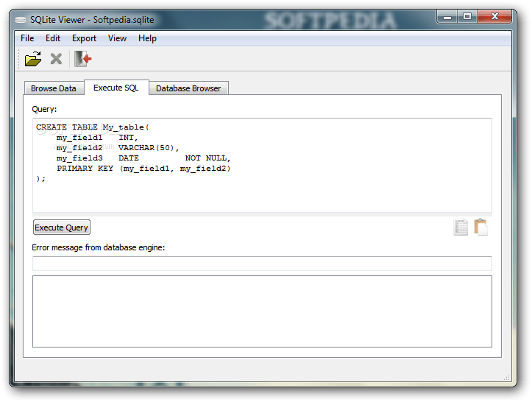
Task: Click the 'PRIMARY KEY' line in query
Action: [143, 169]
